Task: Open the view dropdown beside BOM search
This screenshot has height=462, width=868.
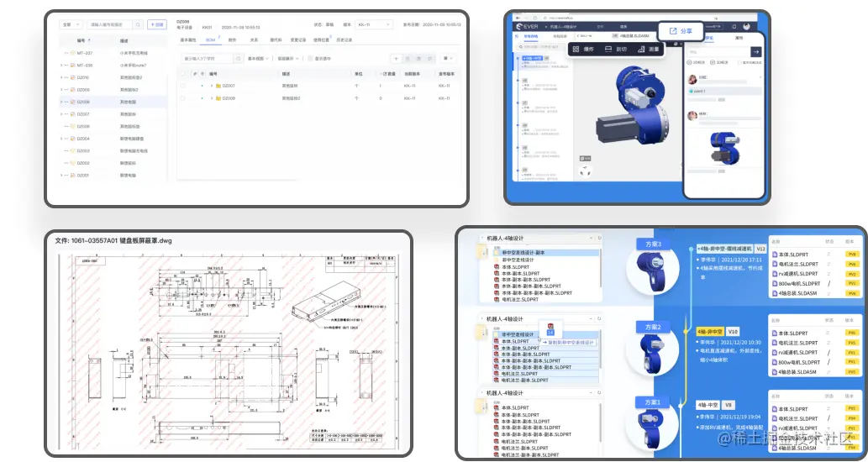Action: tap(258, 58)
